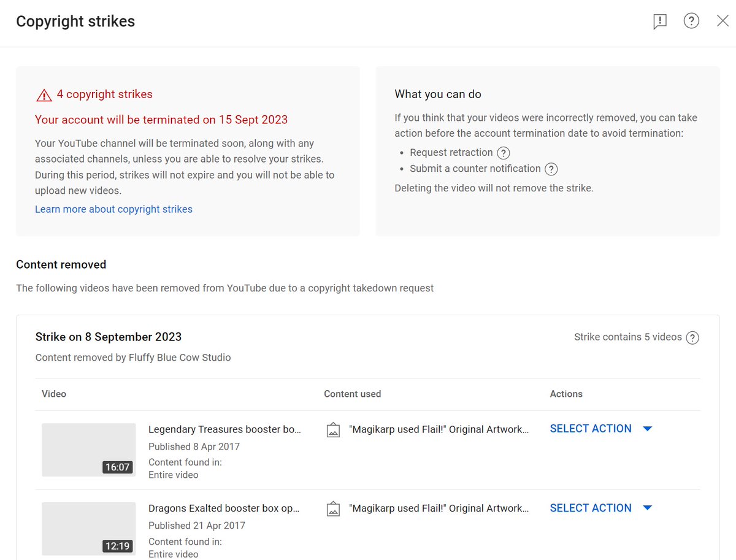Click dropdown arrow in Dragons Exalted row
Viewport: 736px width, 560px height.
[x=647, y=508]
